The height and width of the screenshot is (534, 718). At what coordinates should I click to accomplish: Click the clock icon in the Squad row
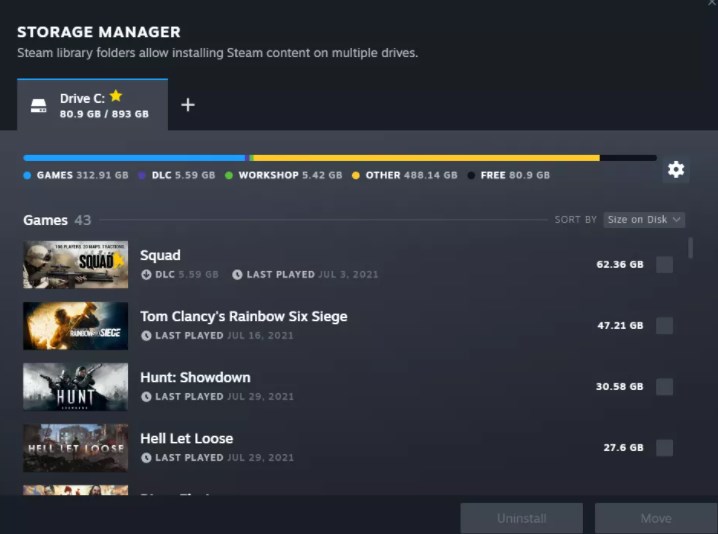coord(237,274)
